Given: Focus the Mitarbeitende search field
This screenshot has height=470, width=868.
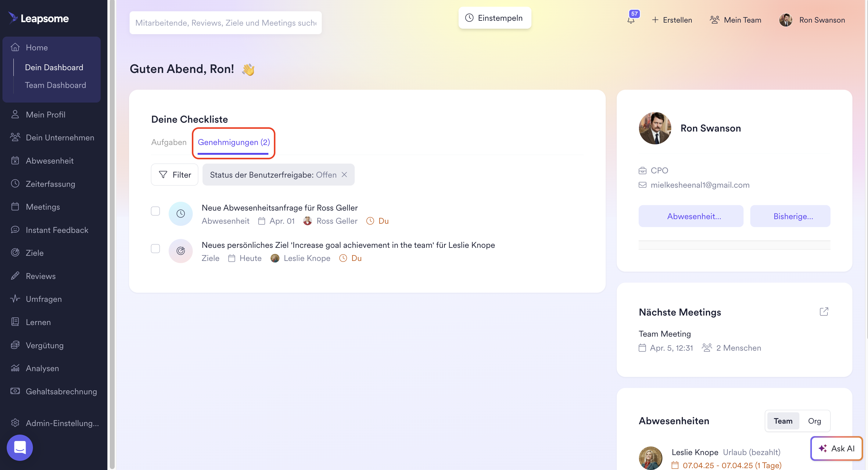Looking at the screenshot, I should point(225,23).
